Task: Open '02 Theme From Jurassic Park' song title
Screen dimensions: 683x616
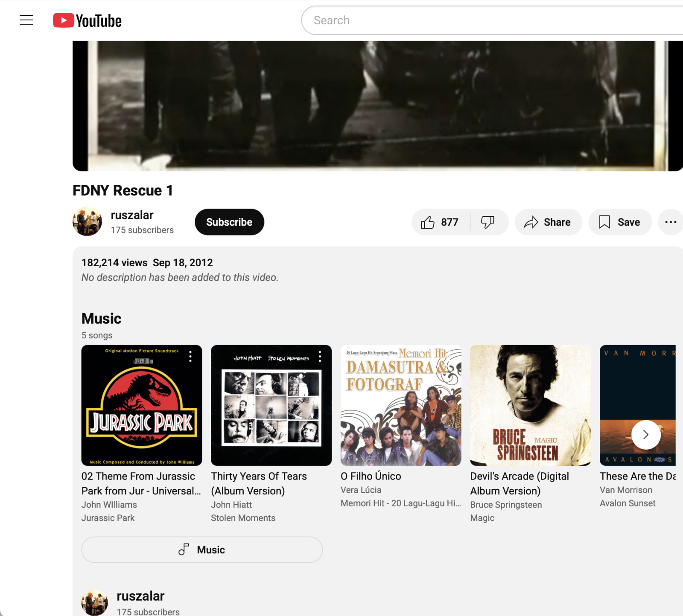Action: (x=141, y=483)
